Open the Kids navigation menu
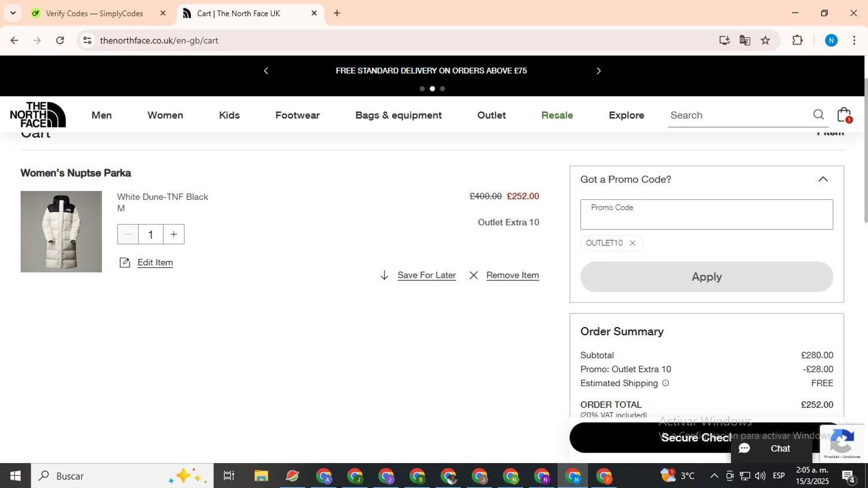 pos(229,115)
